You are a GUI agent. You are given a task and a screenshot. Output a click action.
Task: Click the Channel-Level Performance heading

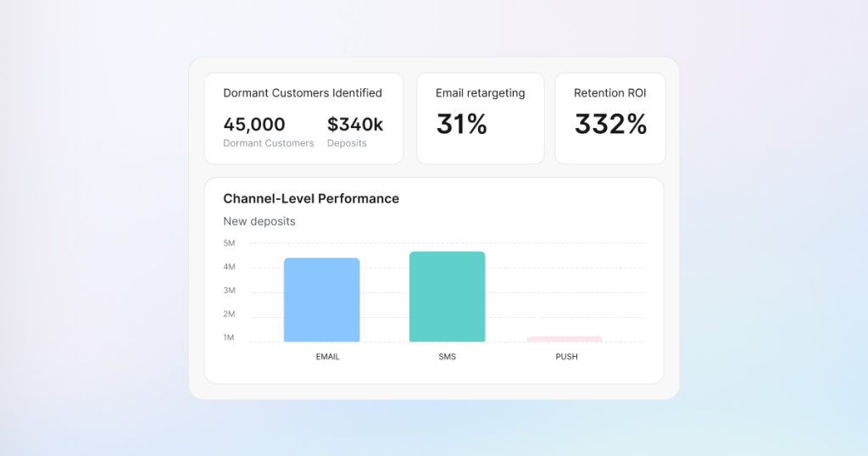pos(311,198)
